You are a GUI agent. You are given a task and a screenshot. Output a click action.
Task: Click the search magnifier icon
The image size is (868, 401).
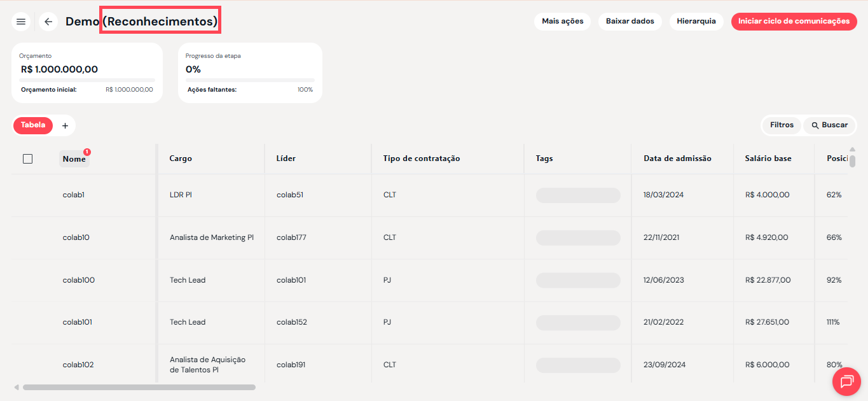(815, 125)
